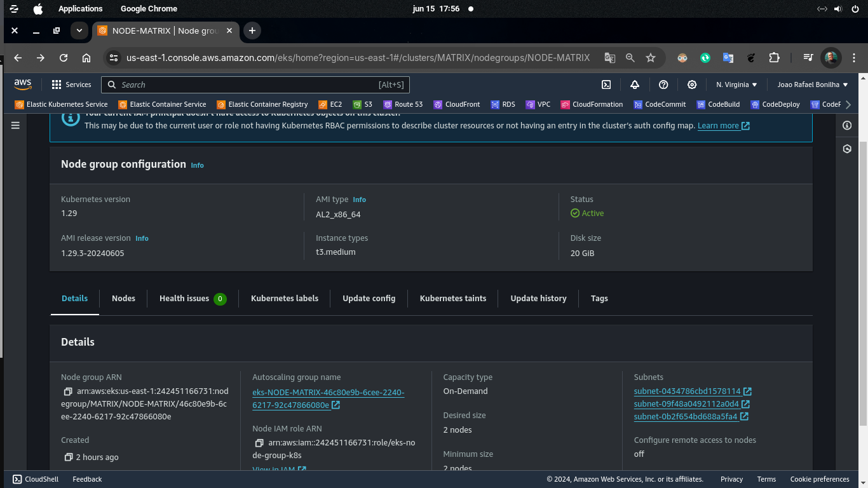Screen dimensions: 868x488
Task: Click the AWS search field
Action: coord(256,85)
